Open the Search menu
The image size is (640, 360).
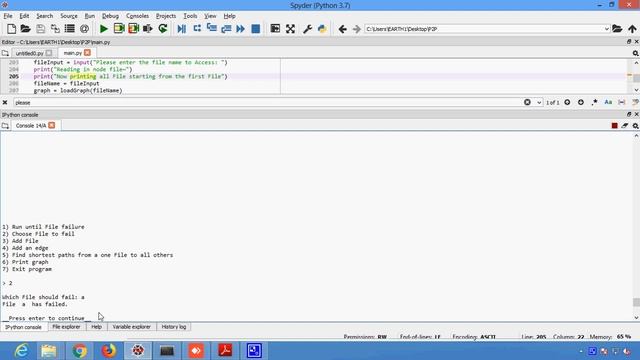44,16
